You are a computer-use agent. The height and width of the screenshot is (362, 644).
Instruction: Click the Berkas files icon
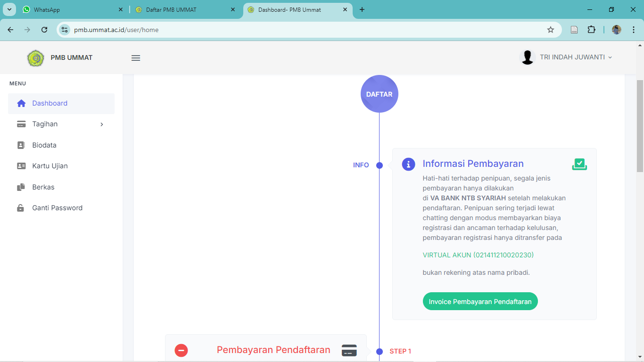pyautogui.click(x=21, y=187)
